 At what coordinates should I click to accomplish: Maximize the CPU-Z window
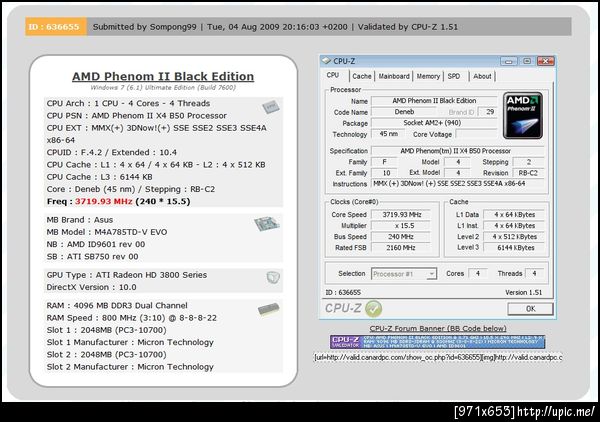[x=527, y=61]
